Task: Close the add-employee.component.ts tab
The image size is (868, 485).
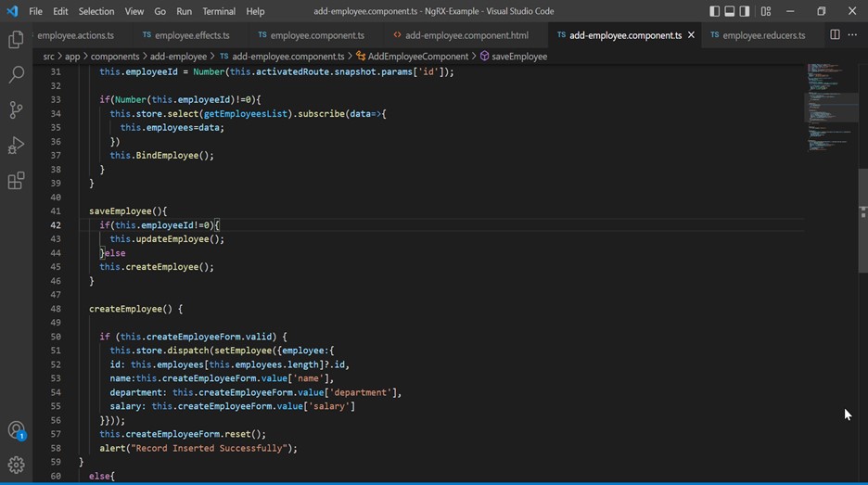Action: point(691,35)
